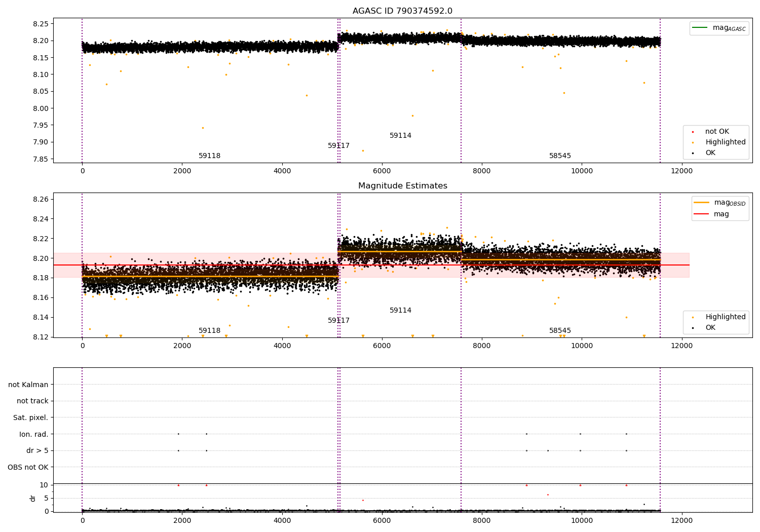The height and width of the screenshot is (532, 760).
Task: Click the 4000 x-axis tick under the bottom plot
Action: pos(282,520)
